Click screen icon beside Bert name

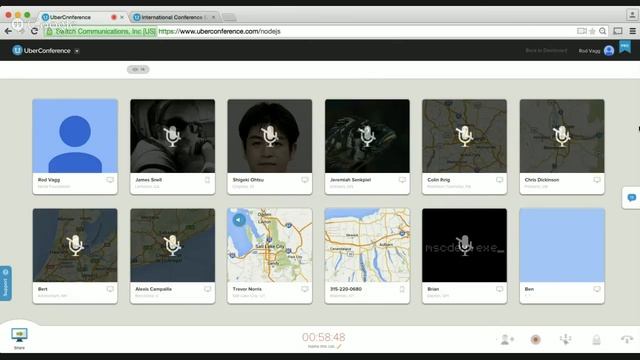[110, 289]
